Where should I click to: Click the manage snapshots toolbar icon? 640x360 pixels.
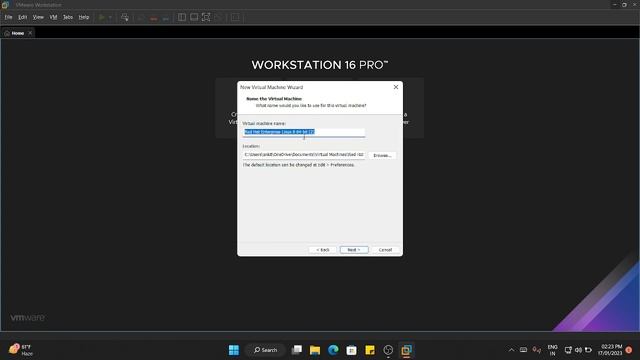(165, 18)
